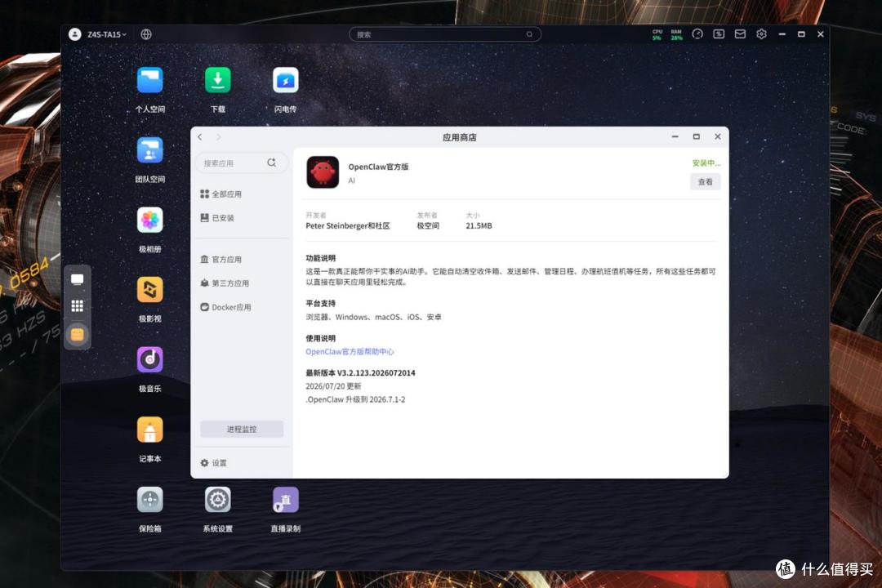Open the settings gear in top bar
Viewport: 882px width, 588px height.
pyautogui.click(x=762, y=34)
